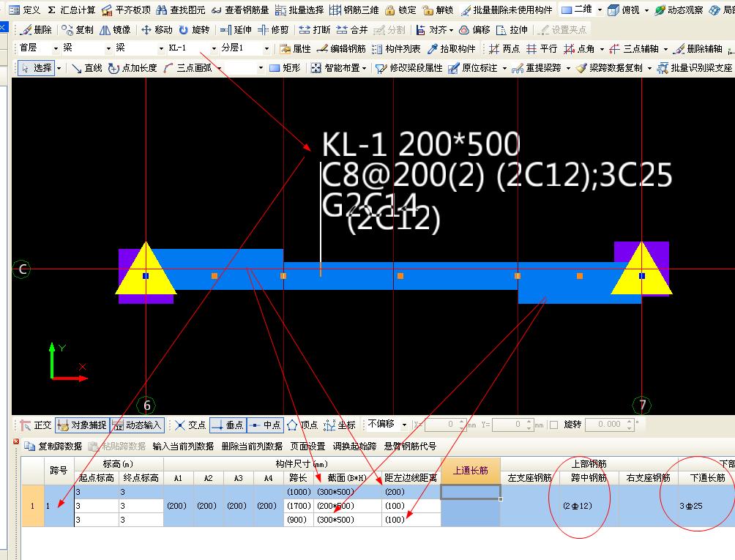The image size is (735, 560).
Task: Open 查看钢筋量 view rebar quantity
Action: (240, 10)
